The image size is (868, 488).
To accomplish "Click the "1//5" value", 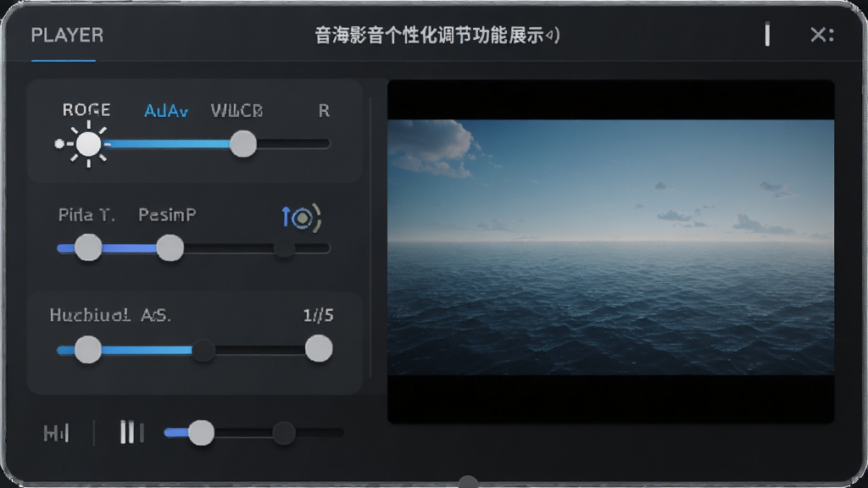I will (319, 315).
